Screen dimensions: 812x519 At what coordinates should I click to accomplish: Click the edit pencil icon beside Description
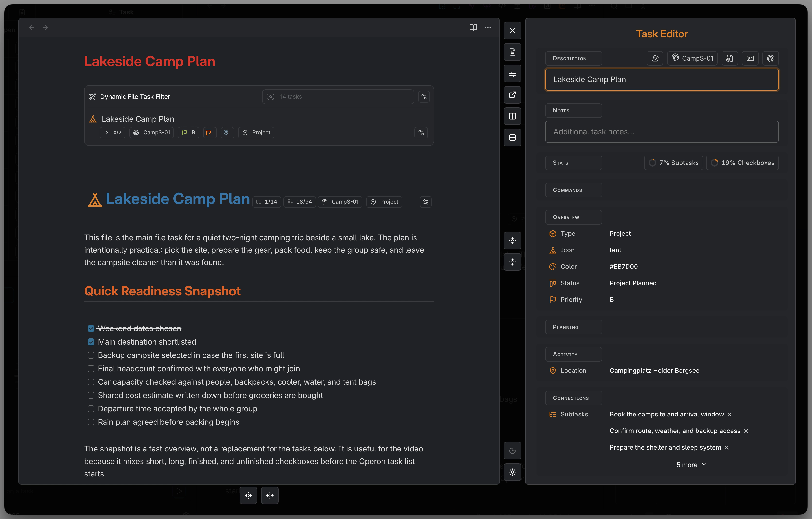[x=655, y=58]
